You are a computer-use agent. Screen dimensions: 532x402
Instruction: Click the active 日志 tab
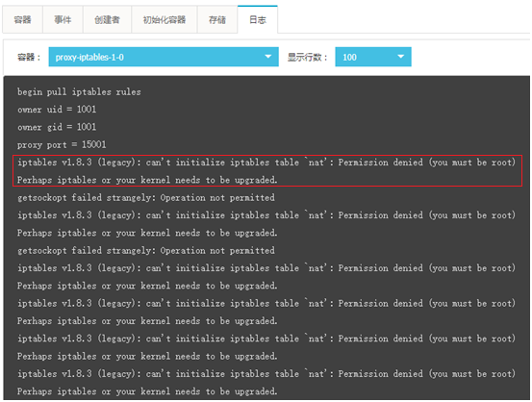point(258,20)
